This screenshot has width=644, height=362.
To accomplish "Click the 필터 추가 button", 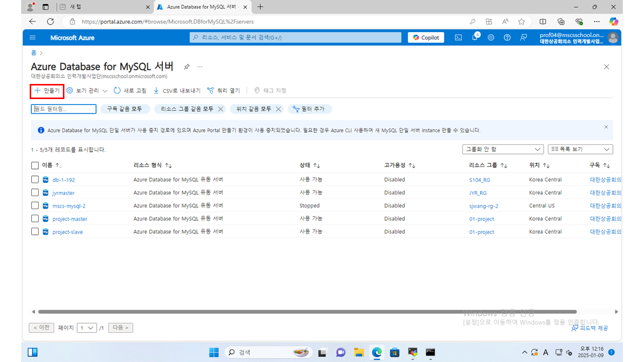I will pyautogui.click(x=309, y=109).
